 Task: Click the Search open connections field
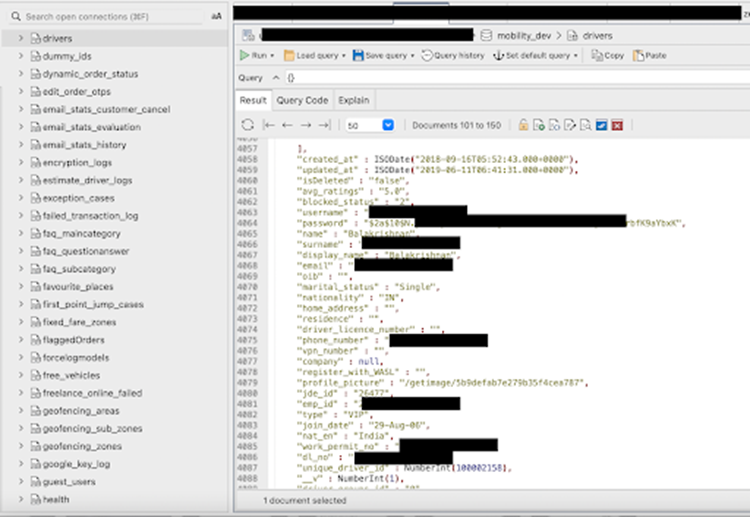100,17
